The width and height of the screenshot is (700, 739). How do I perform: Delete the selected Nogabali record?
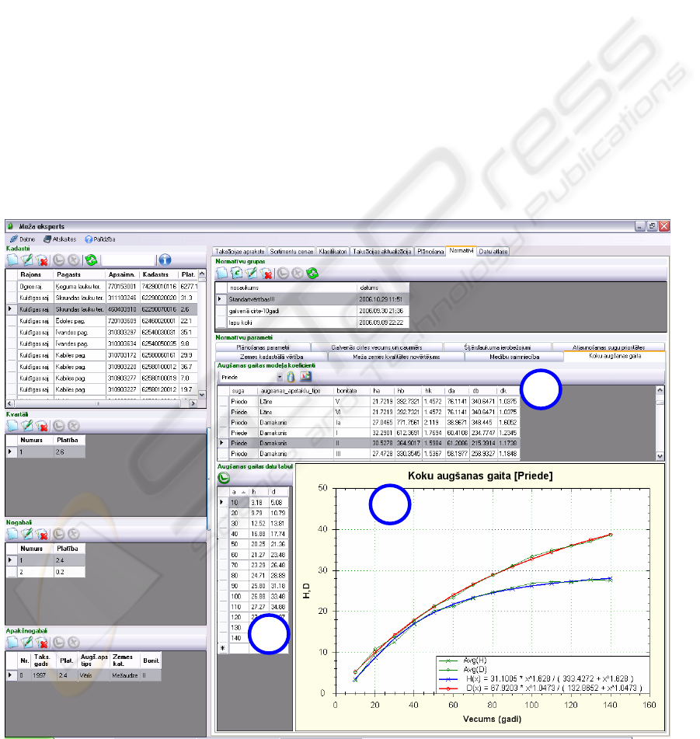[43, 535]
